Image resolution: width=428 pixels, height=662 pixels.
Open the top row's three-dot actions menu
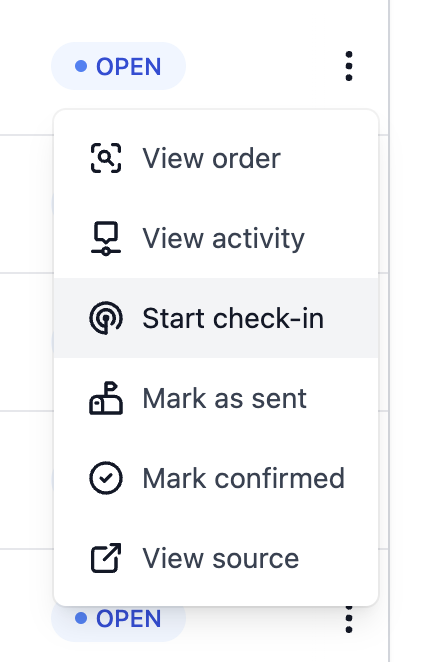pyautogui.click(x=349, y=66)
